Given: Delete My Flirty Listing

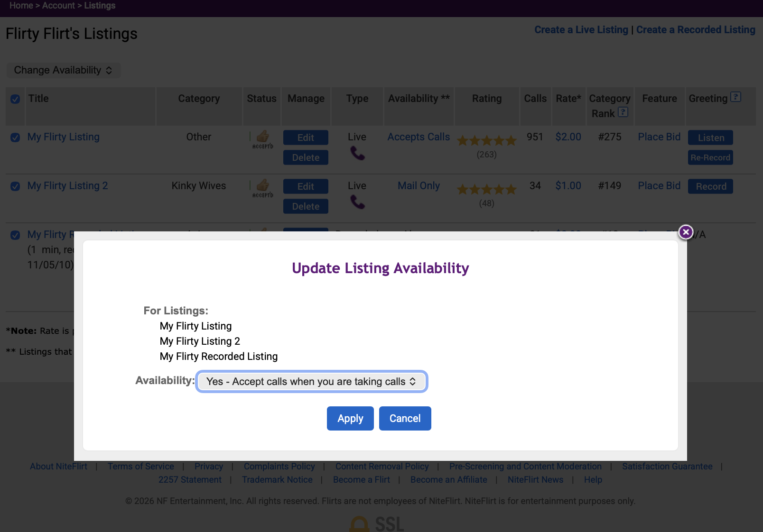Looking at the screenshot, I should click(306, 157).
